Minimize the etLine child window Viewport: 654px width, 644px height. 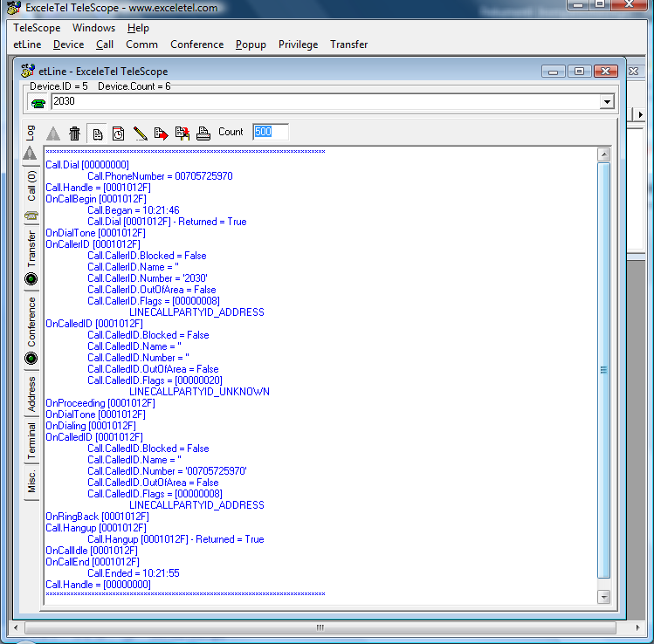tap(553, 72)
